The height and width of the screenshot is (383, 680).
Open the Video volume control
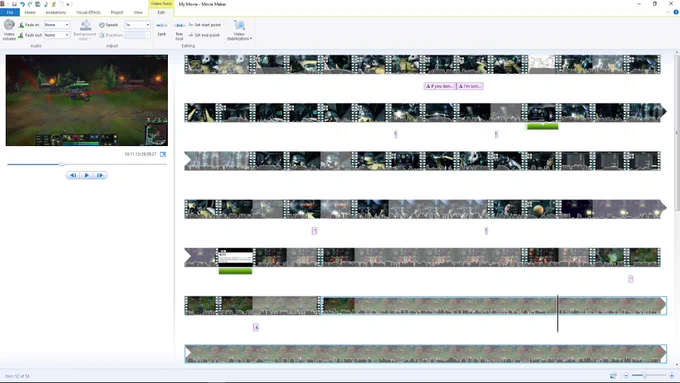tap(9, 30)
